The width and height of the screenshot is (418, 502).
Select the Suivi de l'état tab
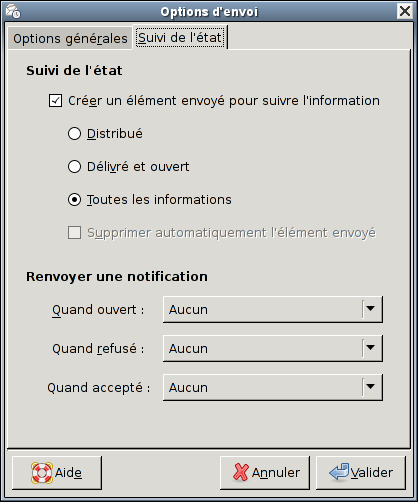click(x=180, y=37)
